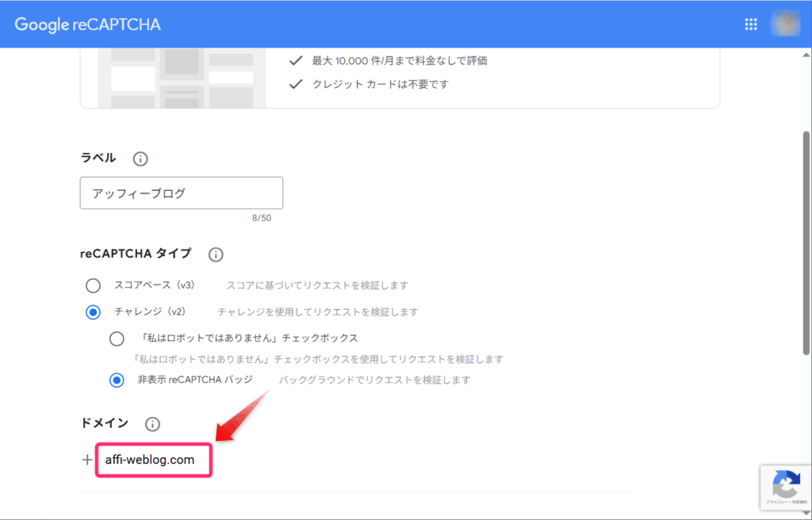Click the plus icon to add domain
The width and height of the screenshot is (812, 520).
87,460
